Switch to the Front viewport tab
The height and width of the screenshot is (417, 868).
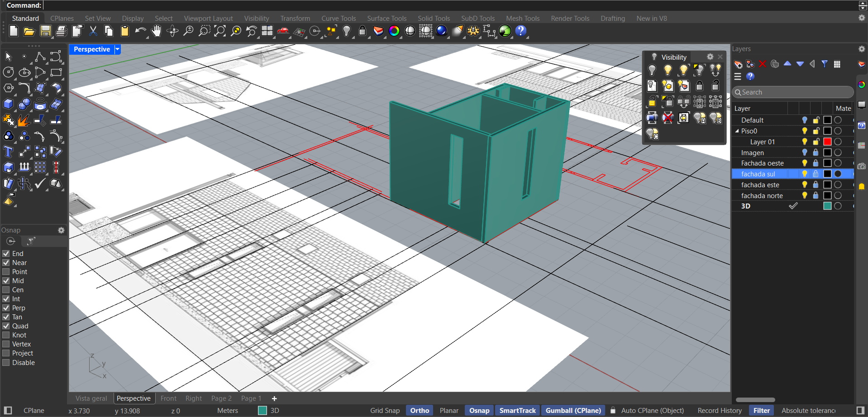pos(168,398)
